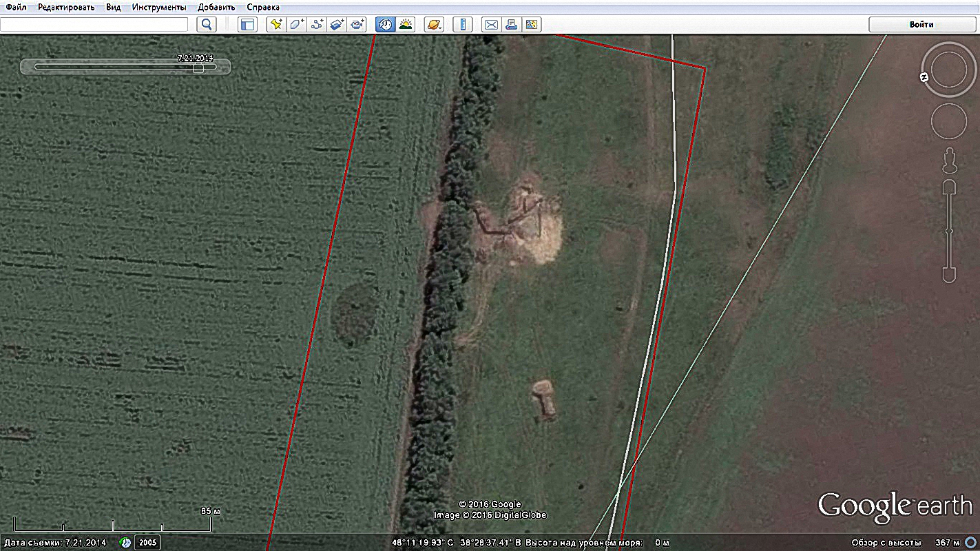Click the move joystick circle control

[x=949, y=121]
